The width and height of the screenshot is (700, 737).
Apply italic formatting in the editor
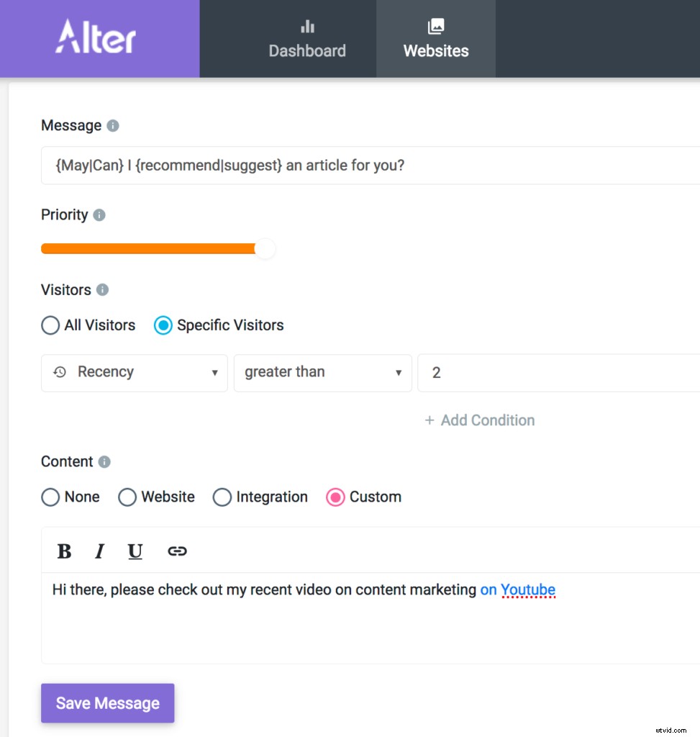(x=99, y=551)
